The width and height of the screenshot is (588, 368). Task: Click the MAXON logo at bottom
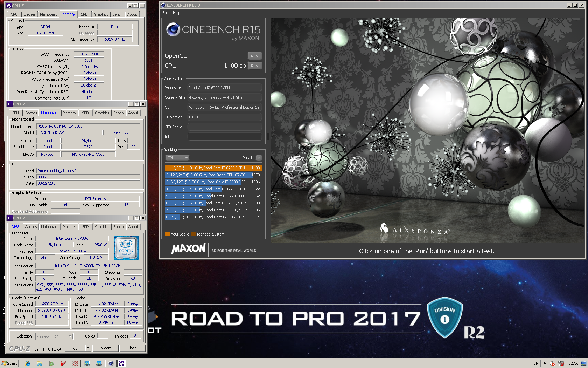pyautogui.click(x=189, y=249)
